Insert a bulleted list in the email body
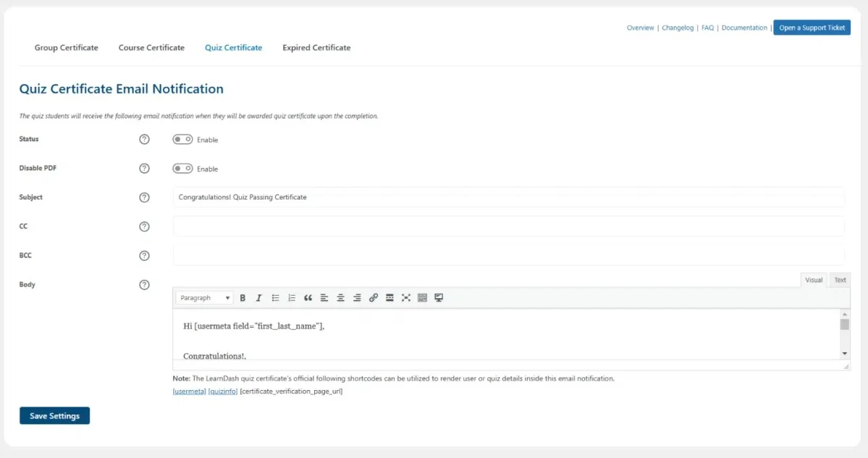 pos(275,297)
